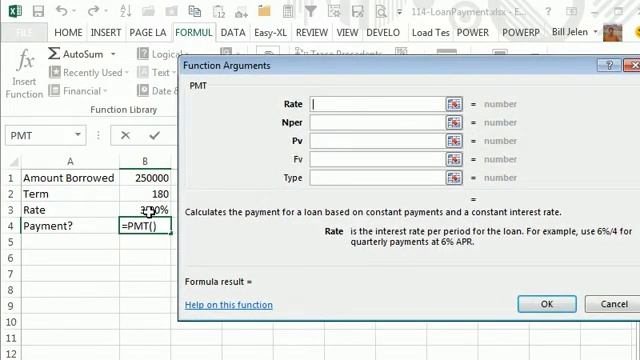640x360 pixels.
Task: Click the Type field range selector icon
Action: (x=454, y=178)
